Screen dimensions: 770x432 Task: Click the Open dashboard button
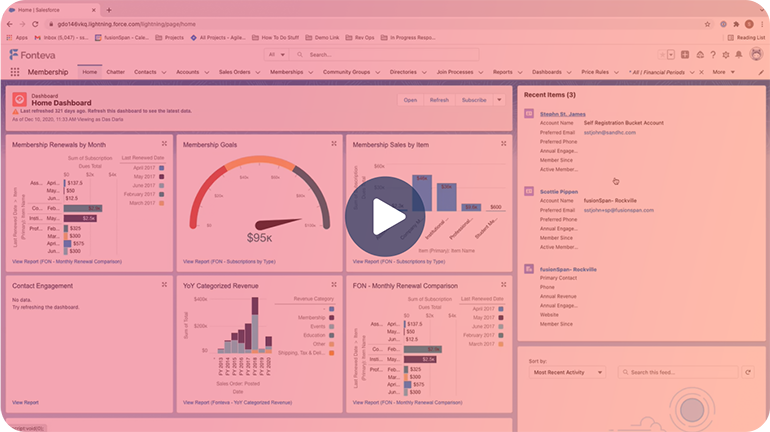410,100
